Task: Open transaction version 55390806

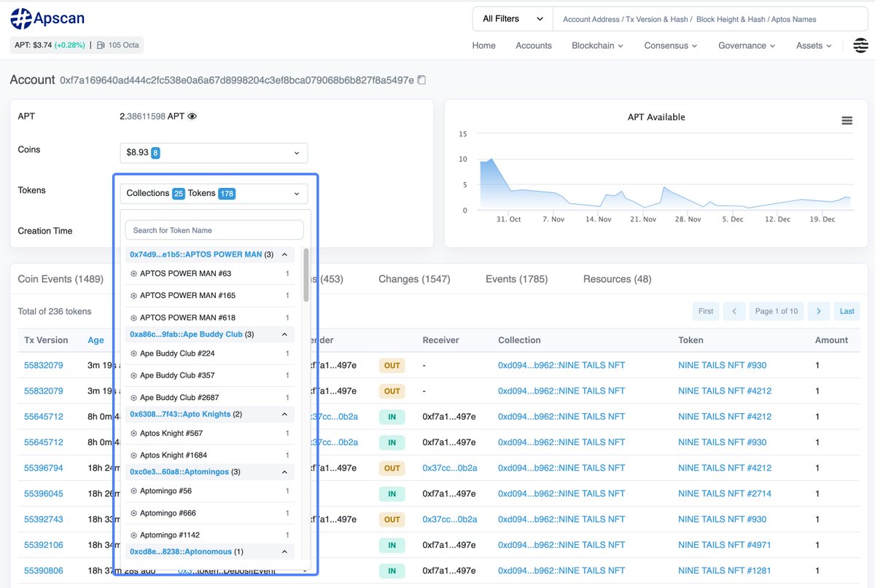Action: (x=44, y=571)
